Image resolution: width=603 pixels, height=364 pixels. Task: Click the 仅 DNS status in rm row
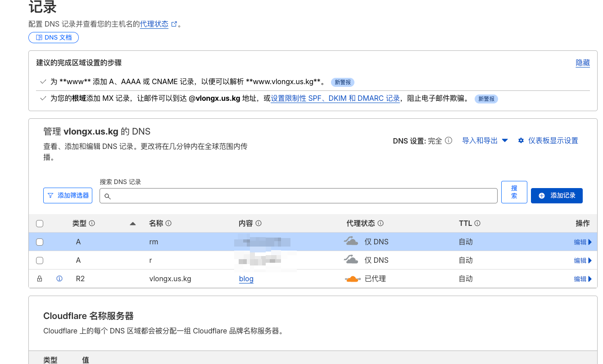pyautogui.click(x=376, y=242)
